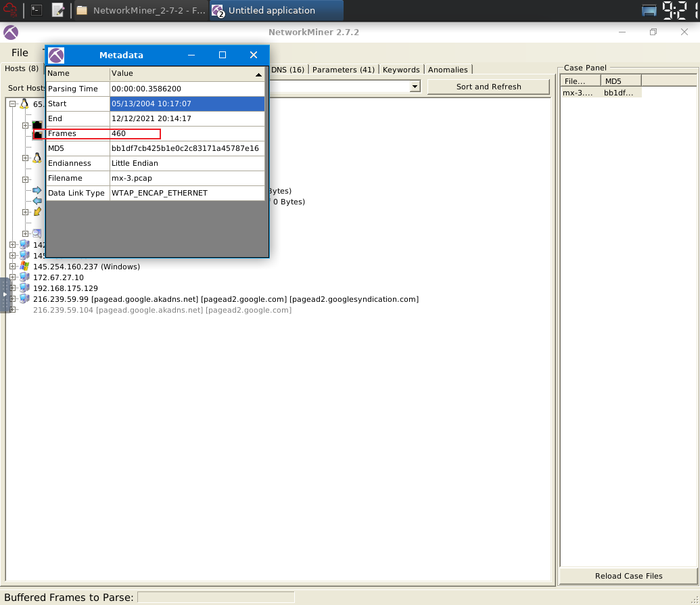Open the File menu
Screen dimensions: 700x605
click(x=20, y=53)
